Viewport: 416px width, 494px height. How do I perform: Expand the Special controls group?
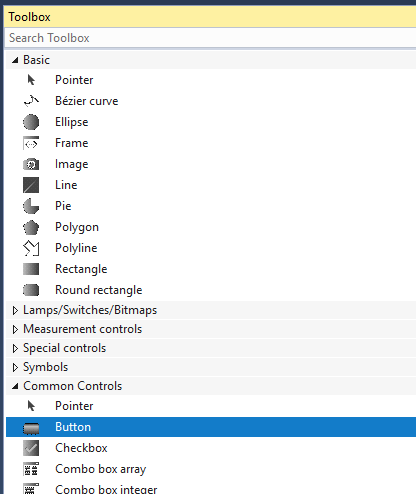coord(15,348)
